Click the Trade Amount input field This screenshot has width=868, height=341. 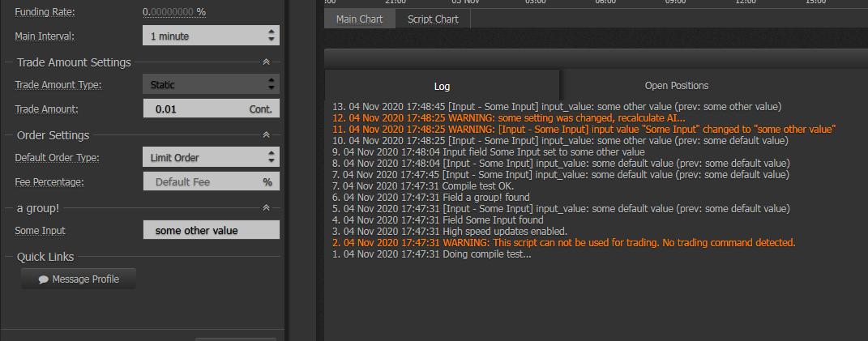pos(211,109)
